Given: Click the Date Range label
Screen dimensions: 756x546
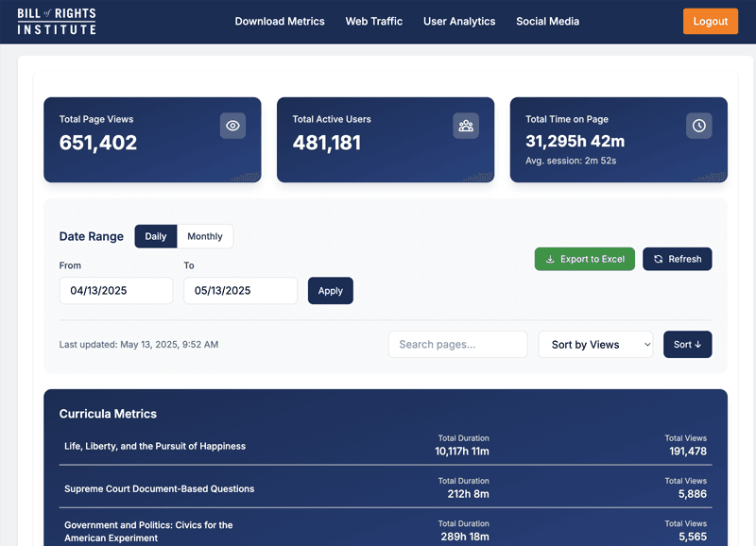Looking at the screenshot, I should (91, 236).
